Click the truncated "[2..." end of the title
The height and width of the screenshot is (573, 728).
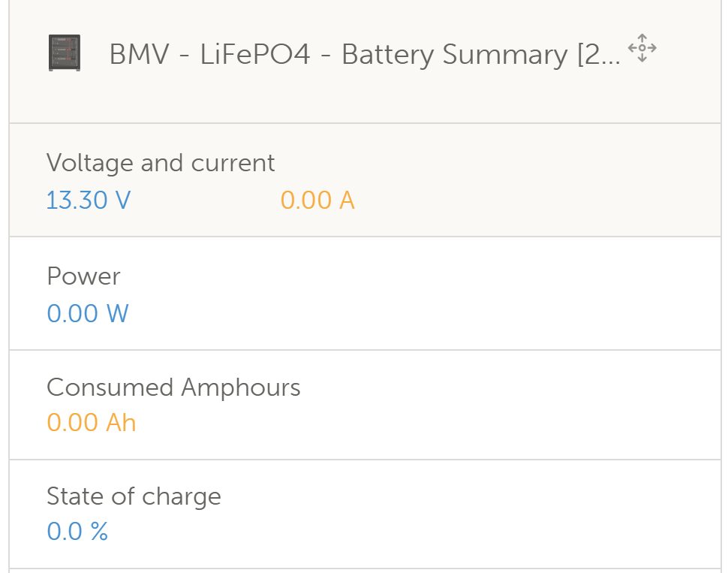tap(599, 55)
